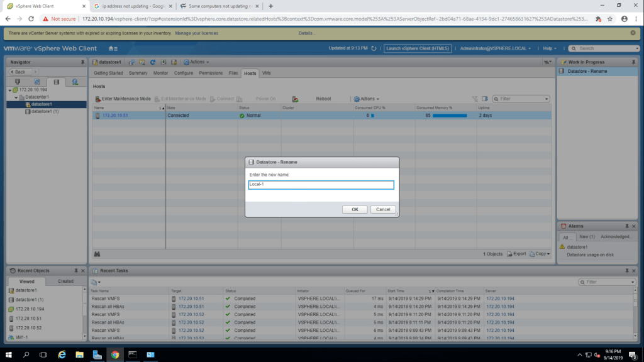Expand the datastore1 Actions dropdown

click(x=197, y=62)
